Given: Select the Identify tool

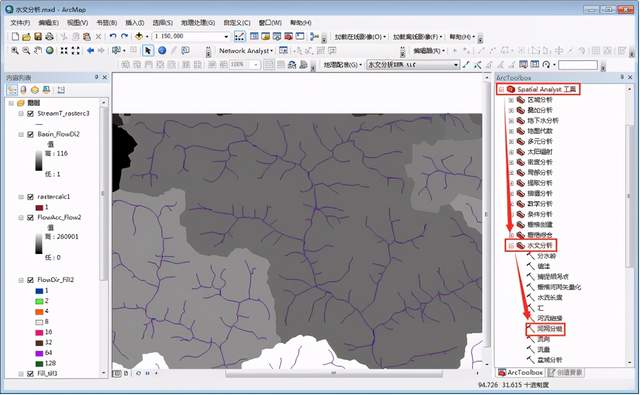Looking at the screenshot, I should tap(162, 51).
